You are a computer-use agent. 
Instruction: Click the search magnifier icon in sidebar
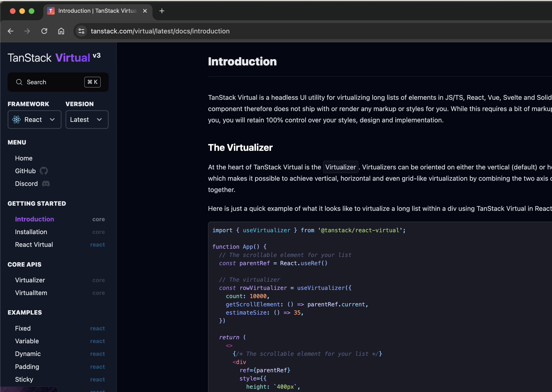click(x=19, y=82)
